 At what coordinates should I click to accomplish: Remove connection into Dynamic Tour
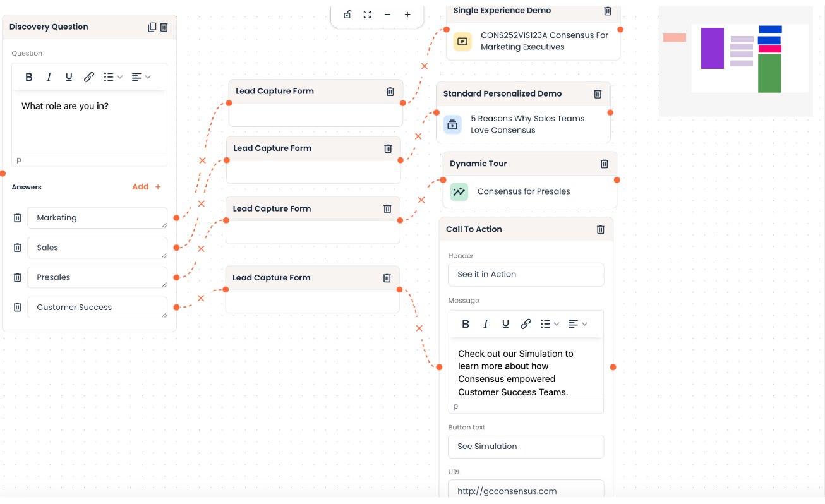pos(421,200)
